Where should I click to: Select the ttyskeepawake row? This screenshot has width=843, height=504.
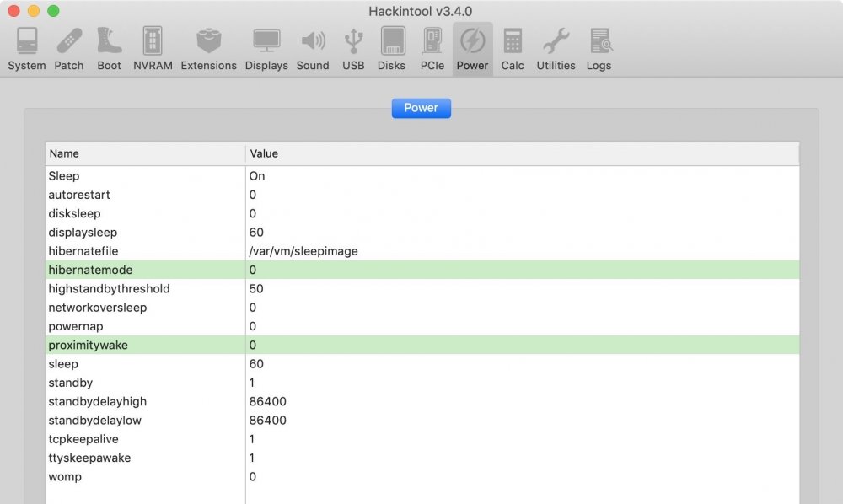coord(422,458)
